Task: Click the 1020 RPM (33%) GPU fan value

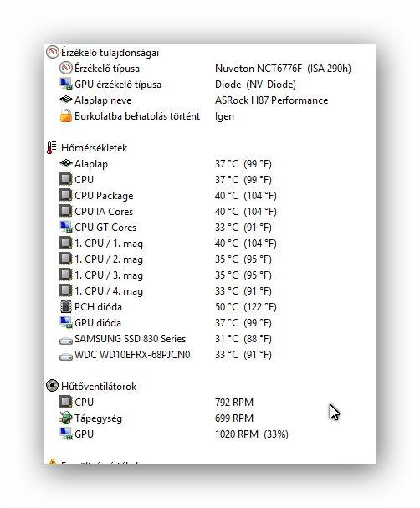Action: tap(252, 434)
